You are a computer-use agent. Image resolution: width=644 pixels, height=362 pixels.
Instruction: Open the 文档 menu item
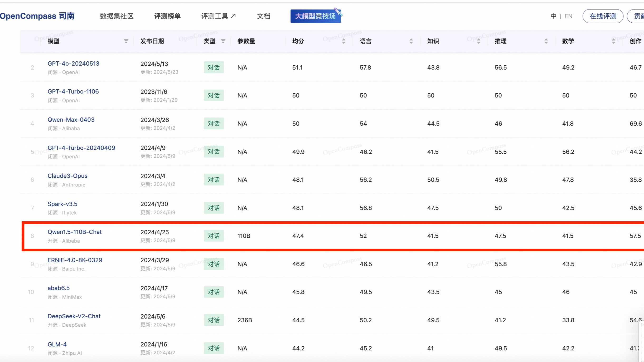coord(264,16)
